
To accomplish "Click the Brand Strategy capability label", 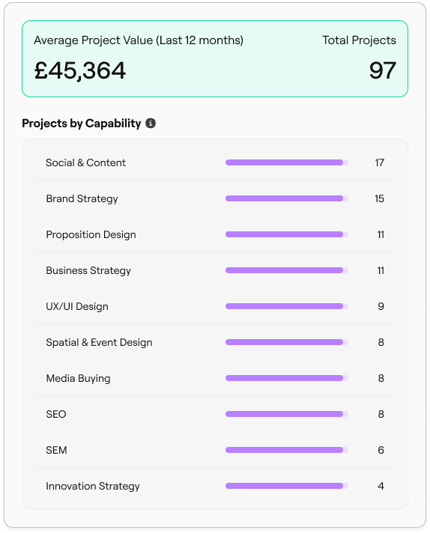I will coord(82,199).
